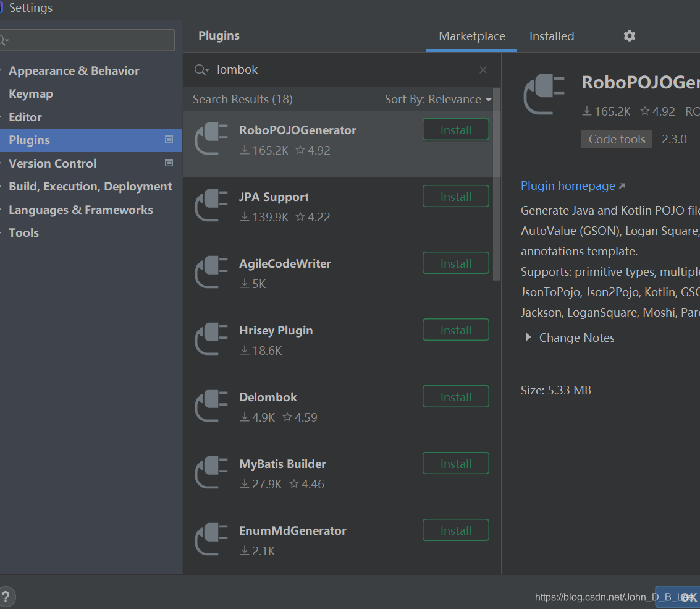This screenshot has height=609, width=700.
Task: Switch to the Installed tab
Action: click(552, 36)
